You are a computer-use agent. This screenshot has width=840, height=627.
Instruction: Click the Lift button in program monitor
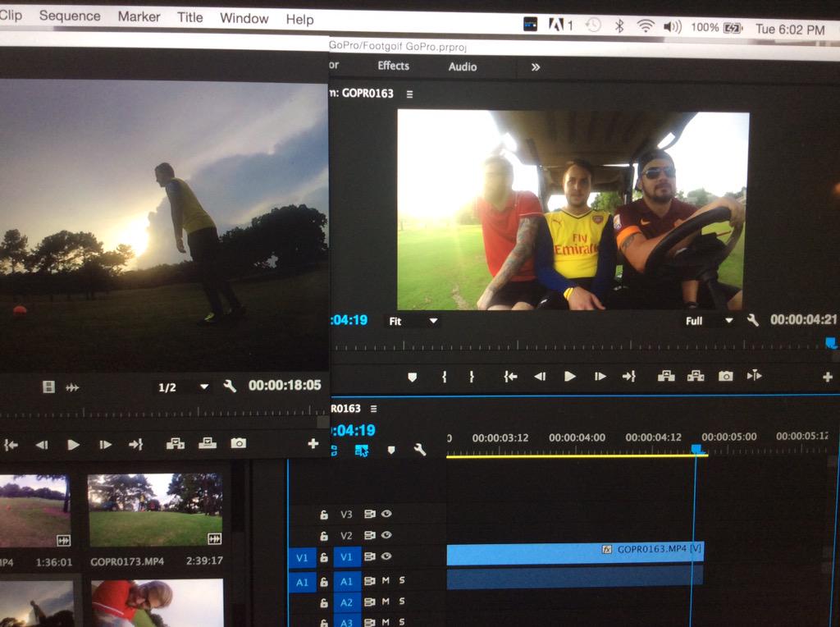[x=666, y=376]
